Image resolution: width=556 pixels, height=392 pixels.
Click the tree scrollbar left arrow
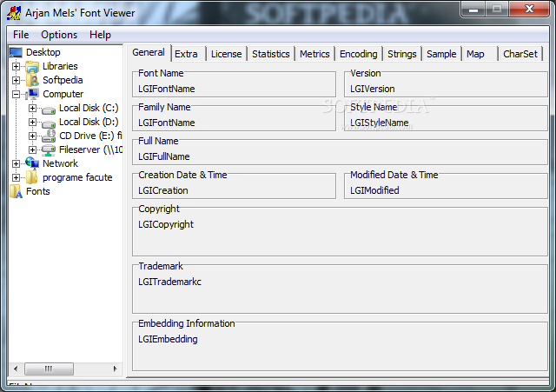16,369
